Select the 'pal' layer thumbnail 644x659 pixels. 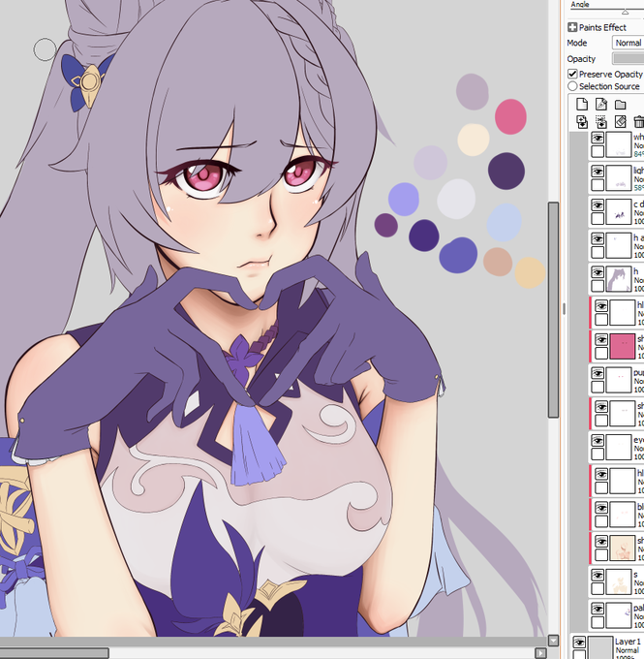tap(619, 615)
